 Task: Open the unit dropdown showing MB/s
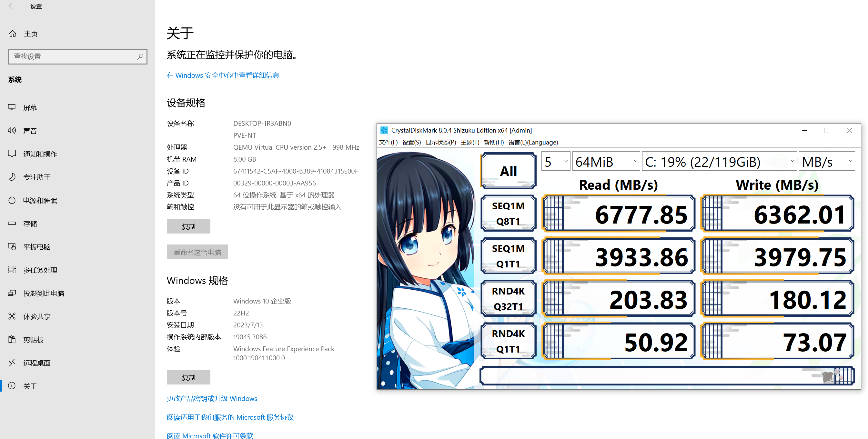tap(827, 162)
